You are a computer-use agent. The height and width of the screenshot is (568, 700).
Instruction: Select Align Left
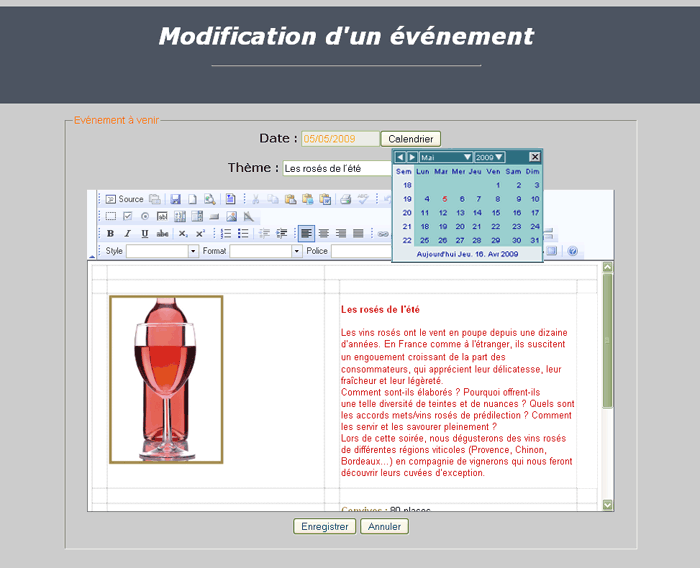[306, 234]
